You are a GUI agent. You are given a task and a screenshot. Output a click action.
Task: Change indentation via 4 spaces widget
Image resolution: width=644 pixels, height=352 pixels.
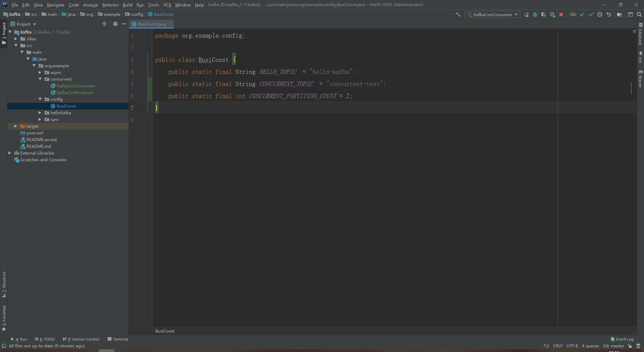590,346
